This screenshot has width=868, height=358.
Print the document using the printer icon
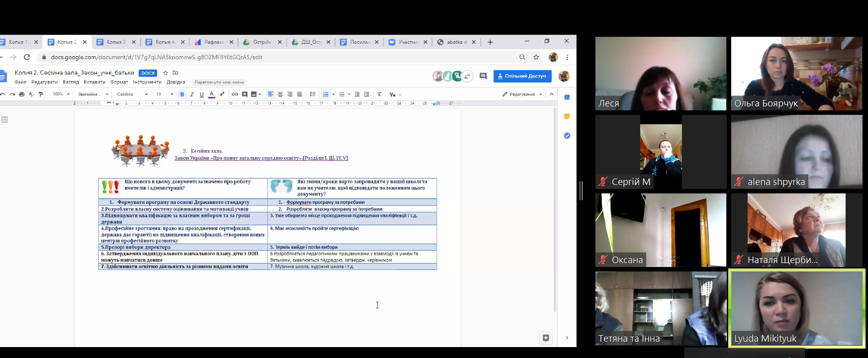coord(22,94)
